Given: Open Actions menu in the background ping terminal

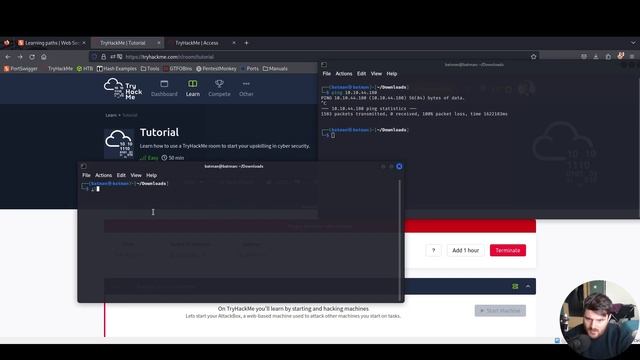Looking at the screenshot, I should click(344, 74).
